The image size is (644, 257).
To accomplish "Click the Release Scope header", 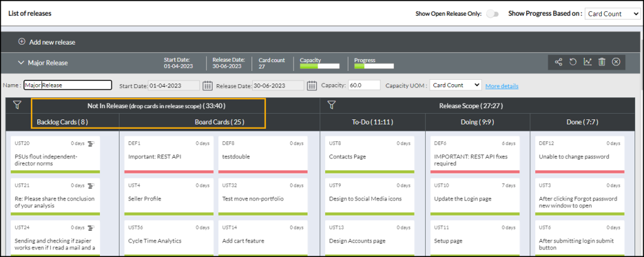I will click(x=471, y=106).
